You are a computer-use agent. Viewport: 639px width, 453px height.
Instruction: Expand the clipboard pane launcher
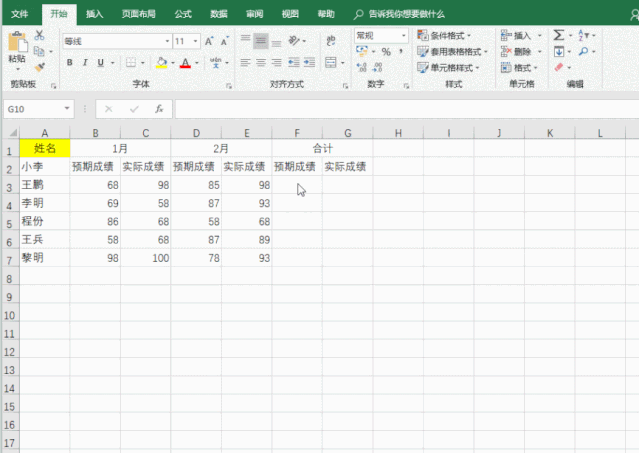(53, 86)
